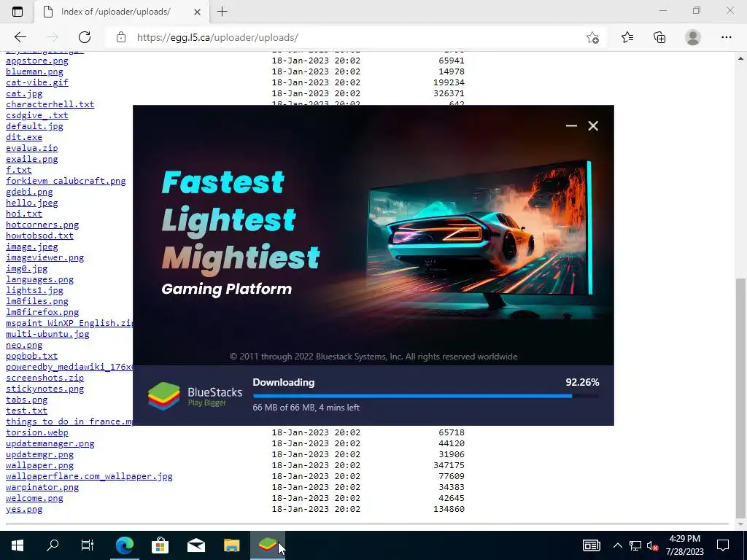Image resolution: width=747 pixels, height=560 pixels.
Task: Open forkievm_calubcraft.png link
Action: coord(66,181)
